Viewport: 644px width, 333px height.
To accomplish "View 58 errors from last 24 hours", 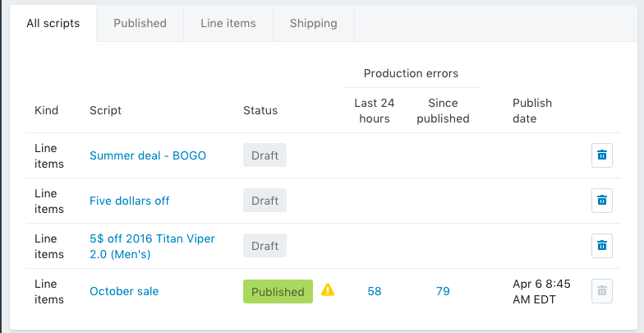I will coord(375,291).
